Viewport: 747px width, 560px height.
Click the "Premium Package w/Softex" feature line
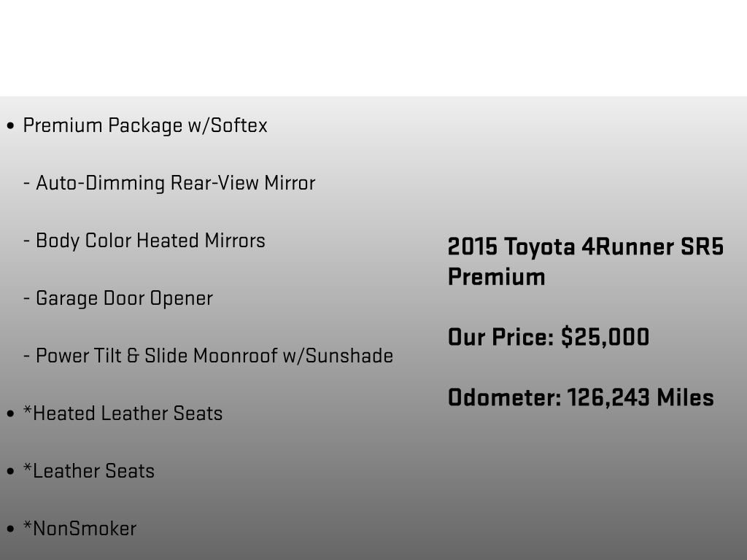(145, 125)
